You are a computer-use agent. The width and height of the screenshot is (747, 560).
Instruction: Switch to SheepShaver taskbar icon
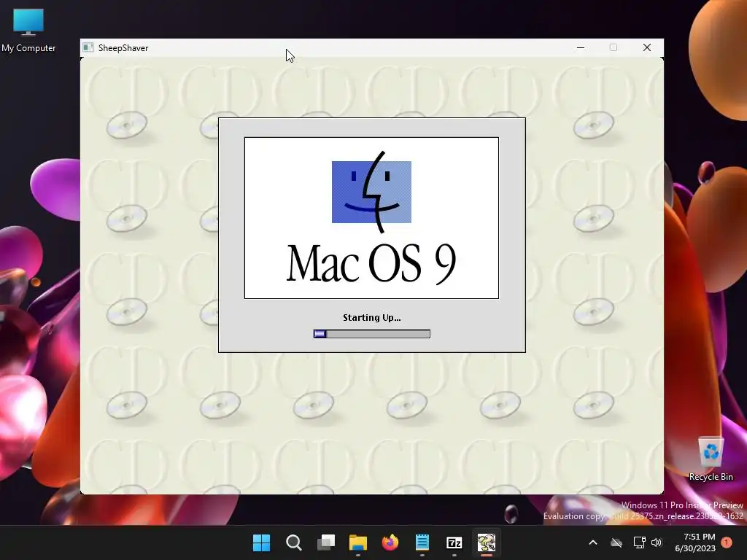(x=487, y=542)
